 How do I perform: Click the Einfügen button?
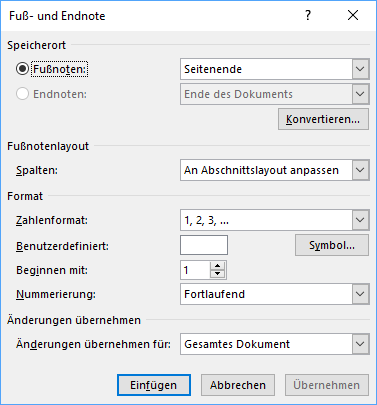click(154, 385)
